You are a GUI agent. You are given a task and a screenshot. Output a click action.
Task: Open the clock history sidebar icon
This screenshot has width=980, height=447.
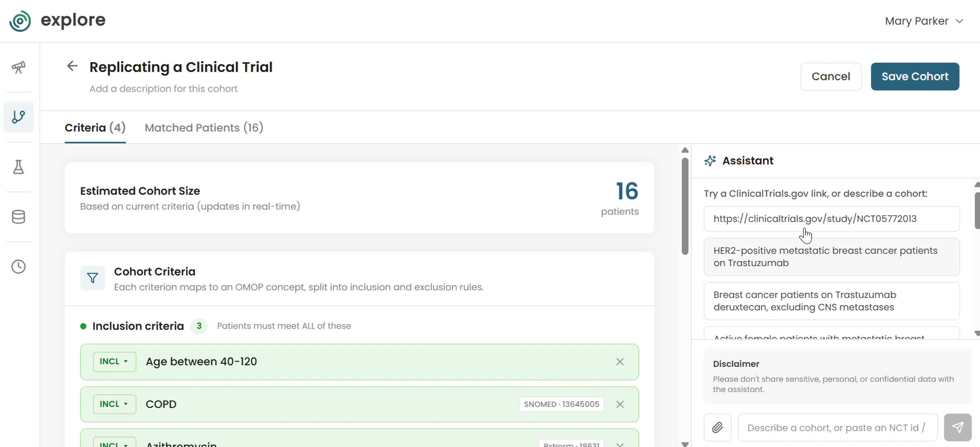(x=19, y=267)
